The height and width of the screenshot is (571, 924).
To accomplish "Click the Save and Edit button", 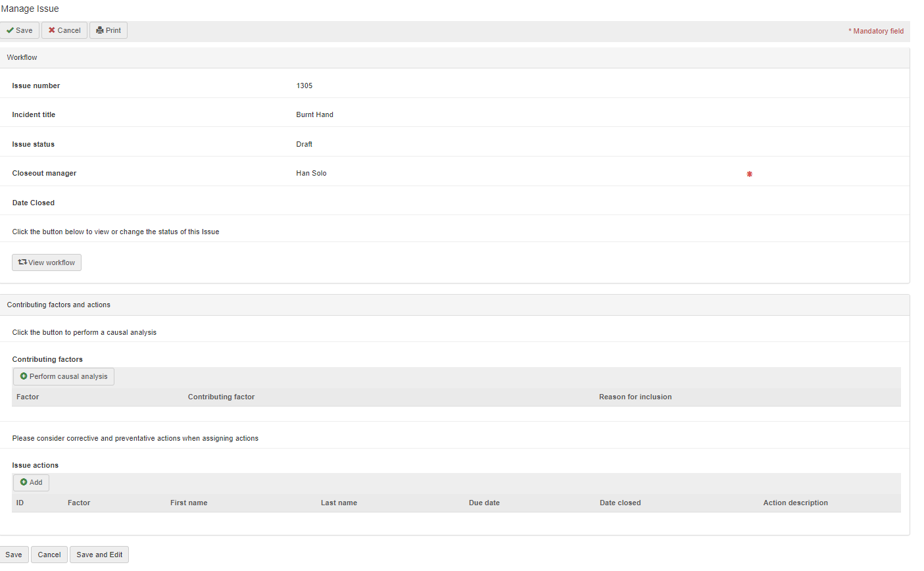I will [99, 555].
